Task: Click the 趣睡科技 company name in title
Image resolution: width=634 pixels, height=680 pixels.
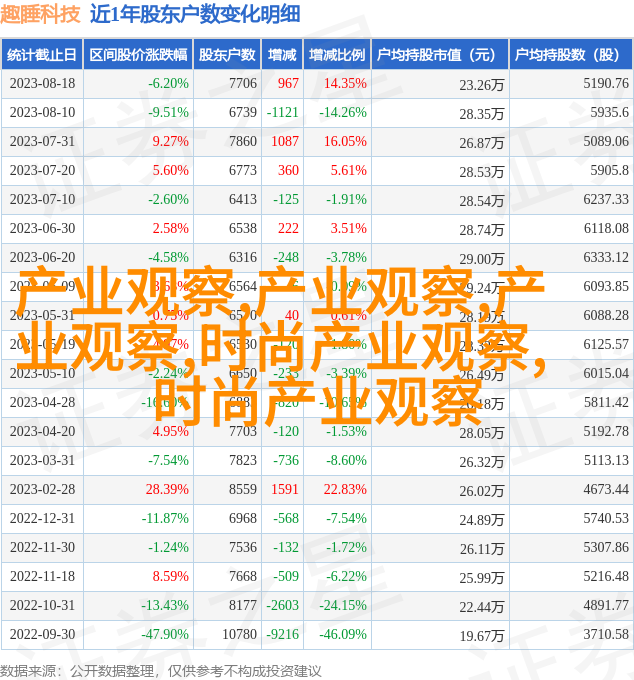Action: (x=40, y=14)
